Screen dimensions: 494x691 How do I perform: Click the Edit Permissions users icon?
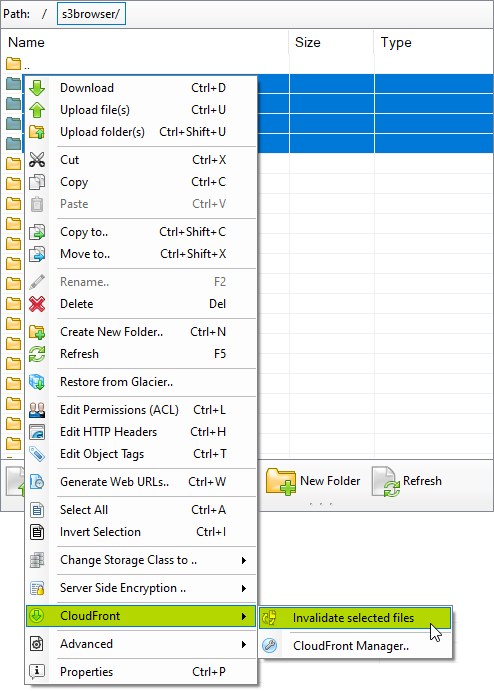pyautogui.click(x=37, y=410)
